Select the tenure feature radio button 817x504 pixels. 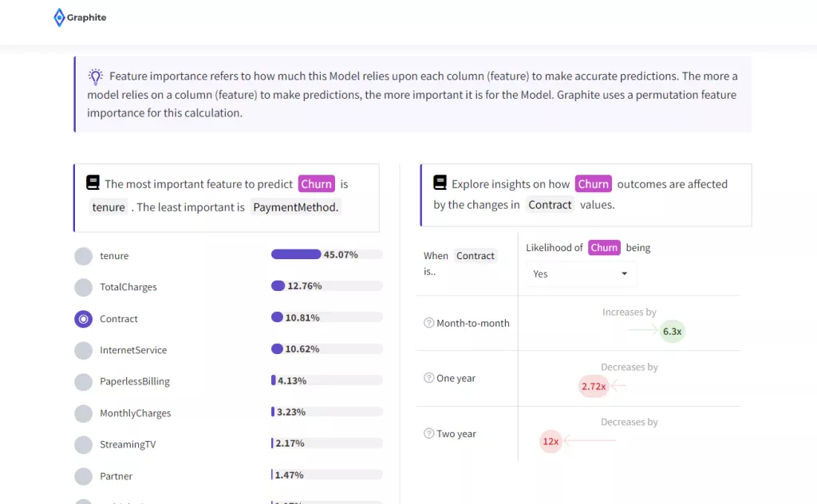(x=83, y=256)
